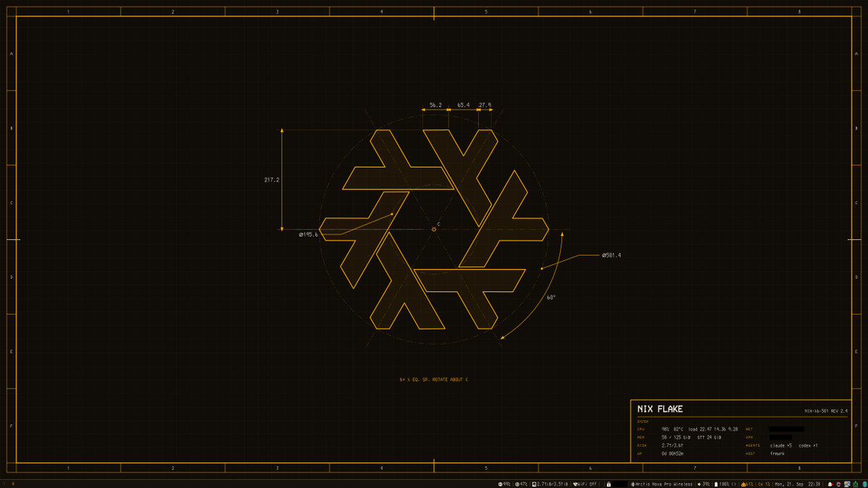Click the battery 100% indicator
868x488 pixels.
(x=726, y=484)
